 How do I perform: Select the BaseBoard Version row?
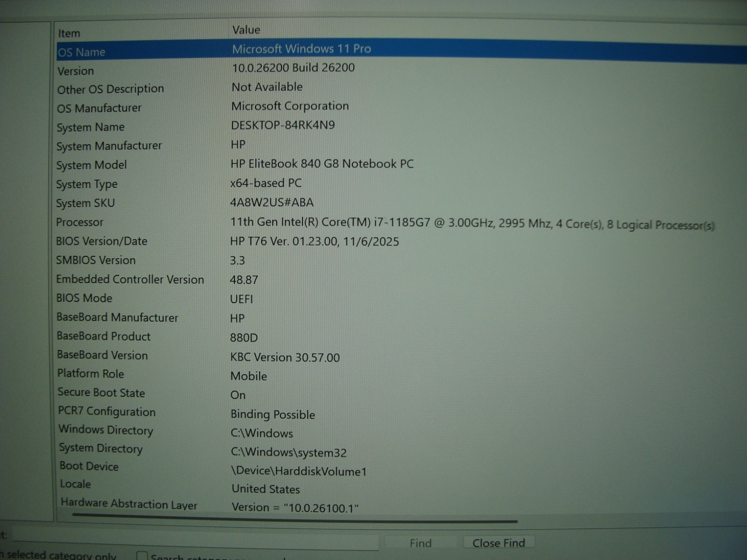coord(401,356)
